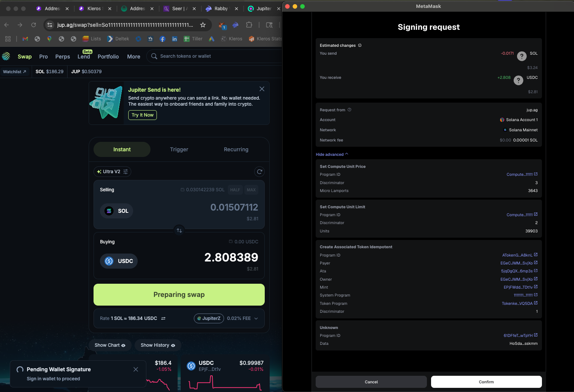
Task: Open the Perps navigation item
Action: pos(63,57)
